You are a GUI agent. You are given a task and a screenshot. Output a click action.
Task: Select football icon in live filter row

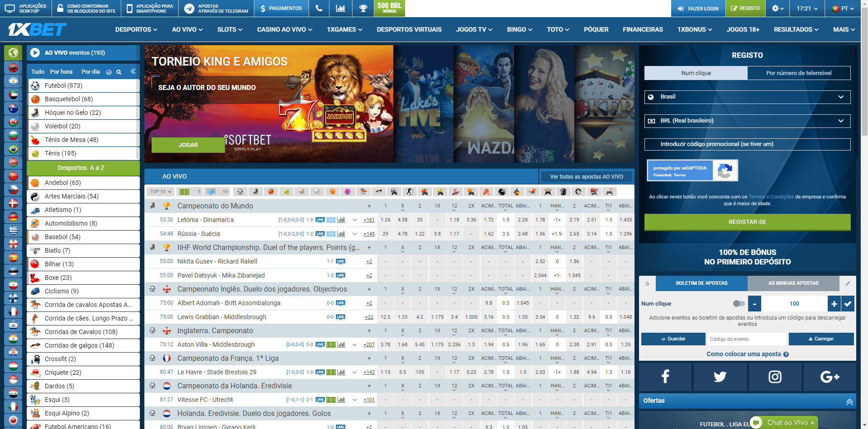click(x=240, y=192)
